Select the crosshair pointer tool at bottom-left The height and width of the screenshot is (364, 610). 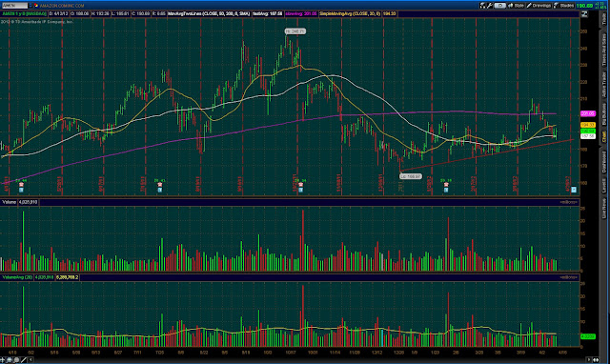point(3,360)
